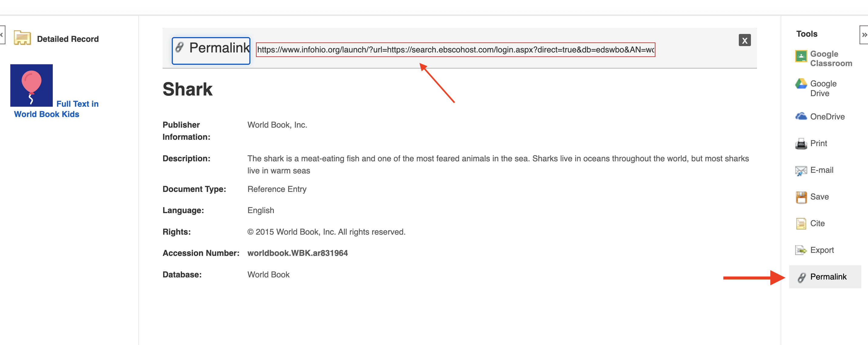Screen dimensions: 868x345
Task: Select the Save tool label
Action: point(819,196)
